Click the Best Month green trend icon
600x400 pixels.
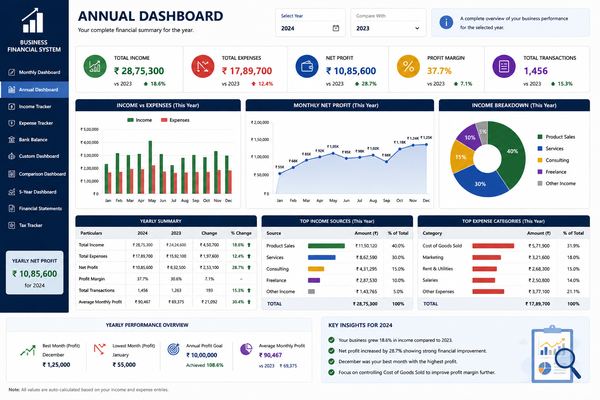(x=28, y=350)
